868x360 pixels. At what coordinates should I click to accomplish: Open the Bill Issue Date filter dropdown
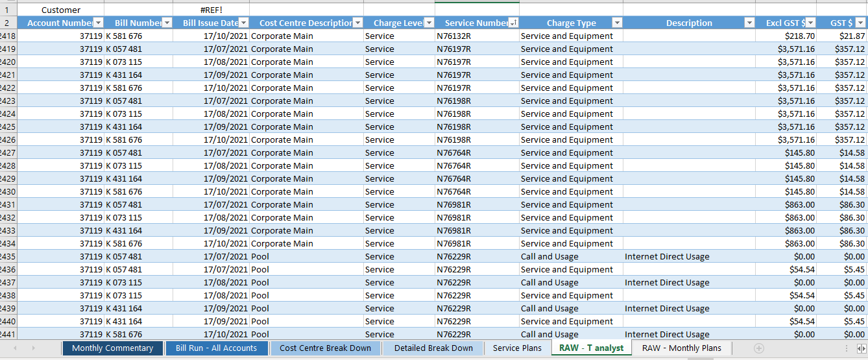pyautogui.click(x=243, y=23)
